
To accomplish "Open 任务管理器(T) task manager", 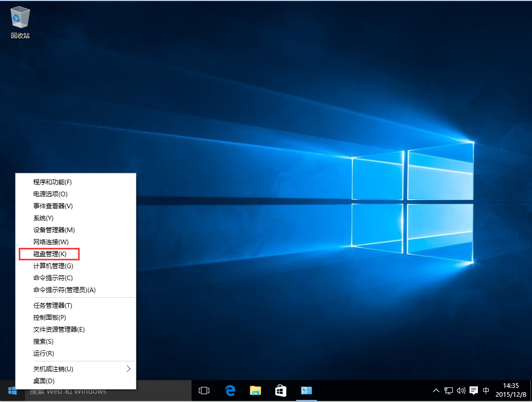I will coord(75,306).
